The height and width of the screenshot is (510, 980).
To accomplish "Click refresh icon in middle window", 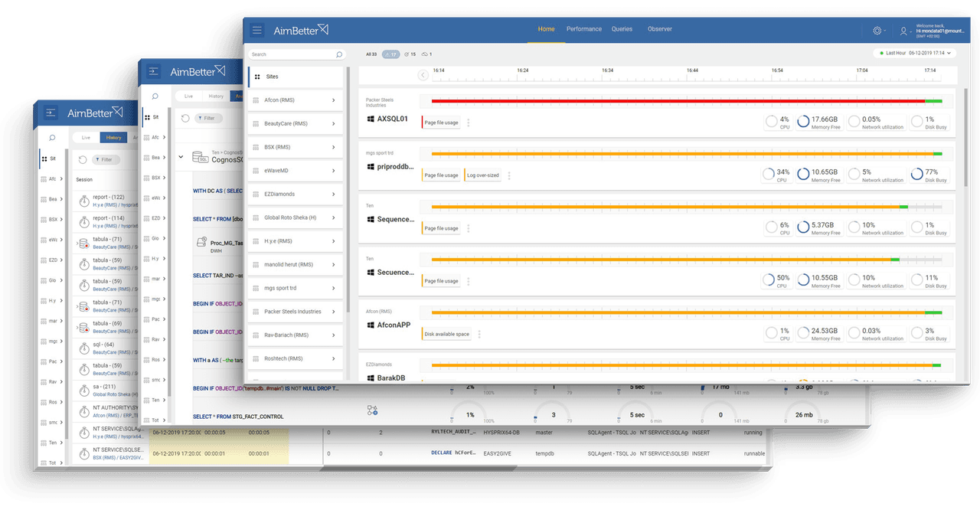I will click(x=185, y=118).
